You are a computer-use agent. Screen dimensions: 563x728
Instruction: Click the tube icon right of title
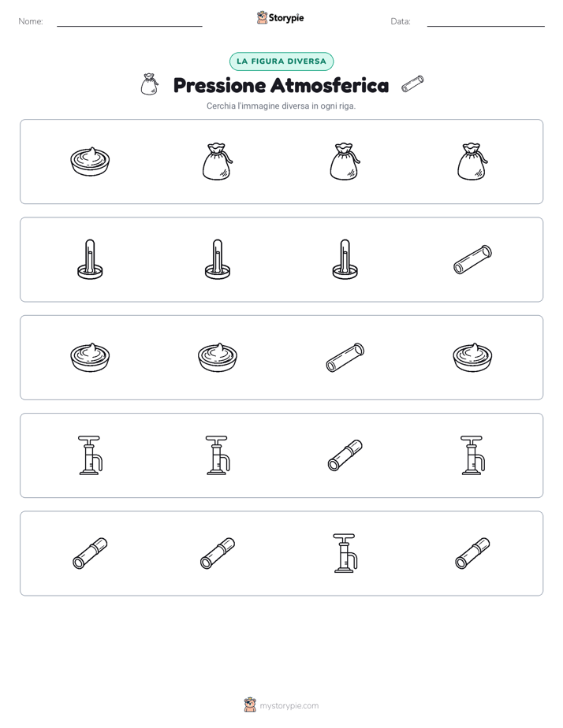[x=412, y=84]
